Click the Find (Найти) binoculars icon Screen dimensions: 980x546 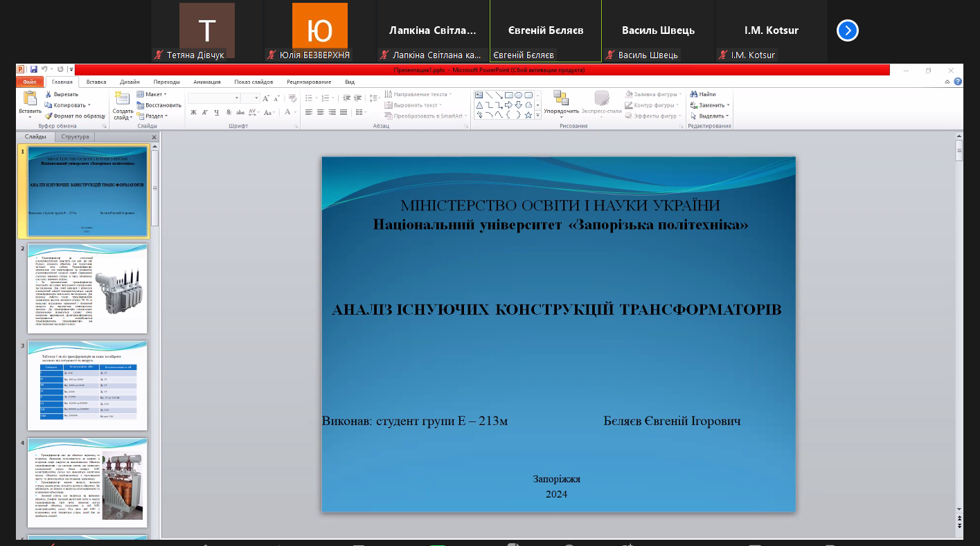tap(693, 94)
